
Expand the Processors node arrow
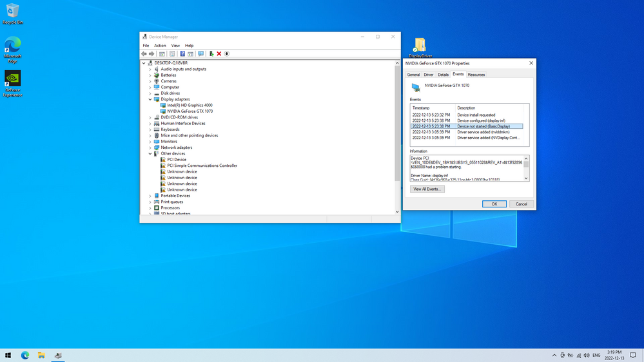pyautogui.click(x=150, y=208)
